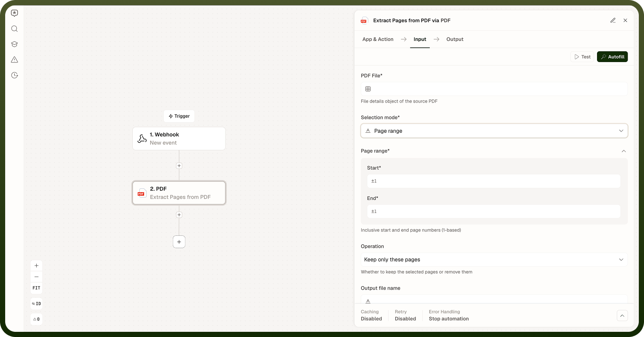
Task: Switch to the Input tab
Action: coord(420,39)
